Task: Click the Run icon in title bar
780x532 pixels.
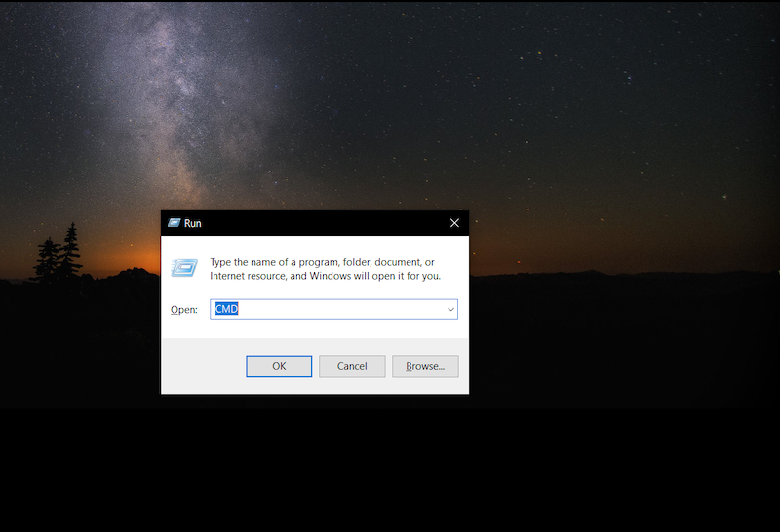Action: (x=175, y=223)
